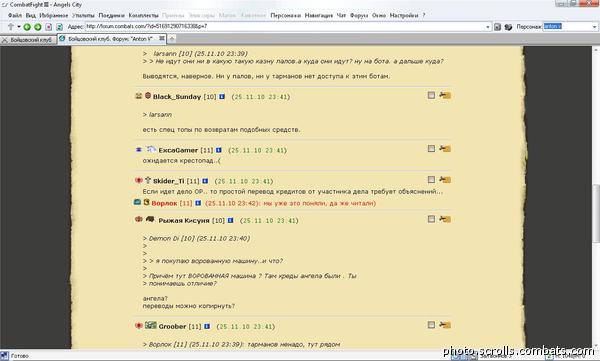
Task: Click the up arrow toolbar icon
Action: click(x=11, y=26)
